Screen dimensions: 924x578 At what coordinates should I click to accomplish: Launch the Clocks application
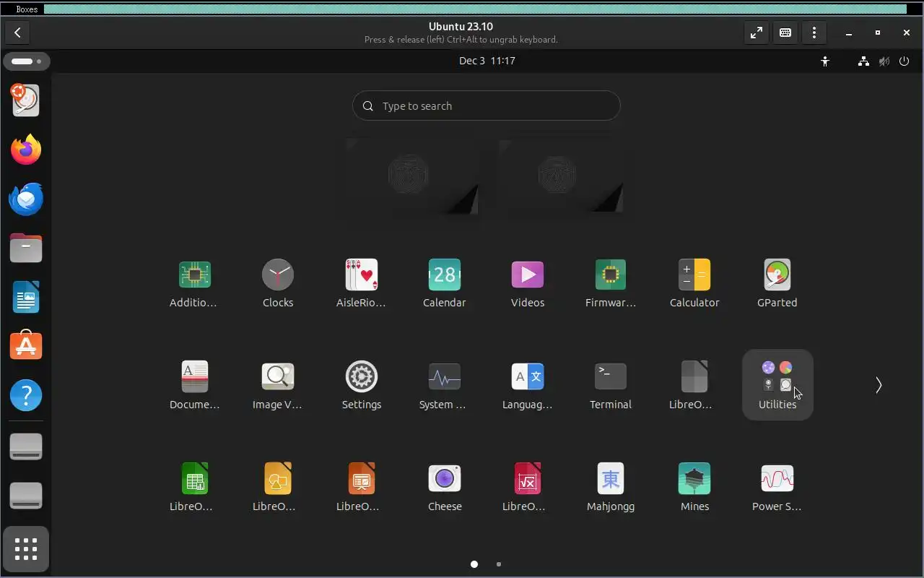point(278,283)
